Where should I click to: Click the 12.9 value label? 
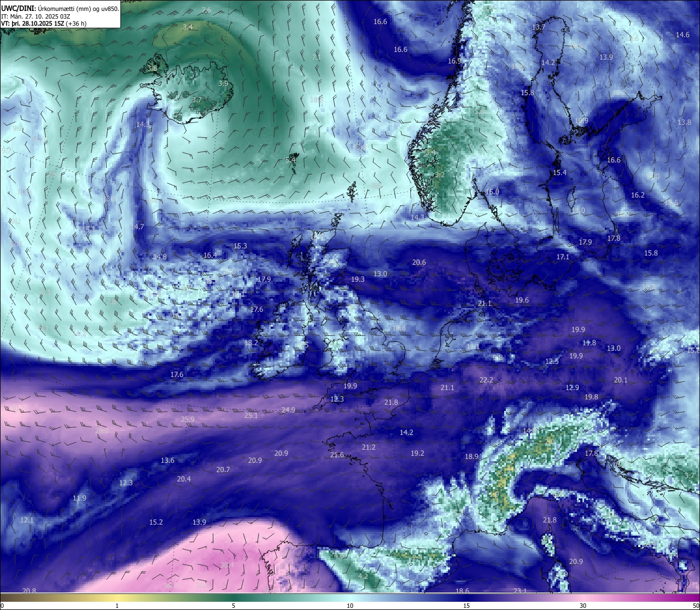click(572, 388)
